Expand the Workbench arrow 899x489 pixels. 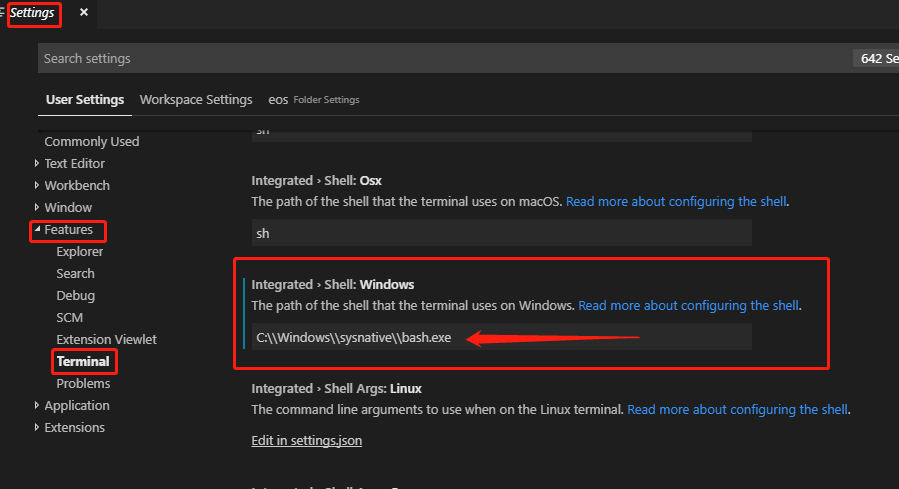[37, 185]
